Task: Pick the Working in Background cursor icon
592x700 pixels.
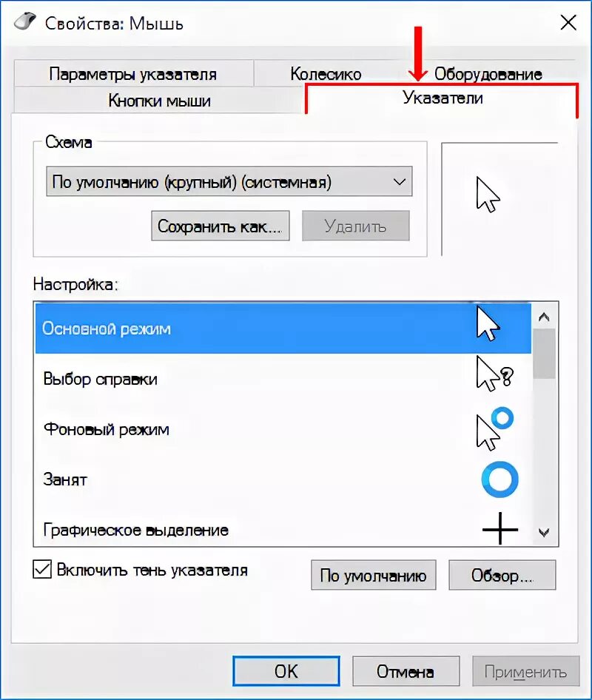Action: (x=494, y=428)
